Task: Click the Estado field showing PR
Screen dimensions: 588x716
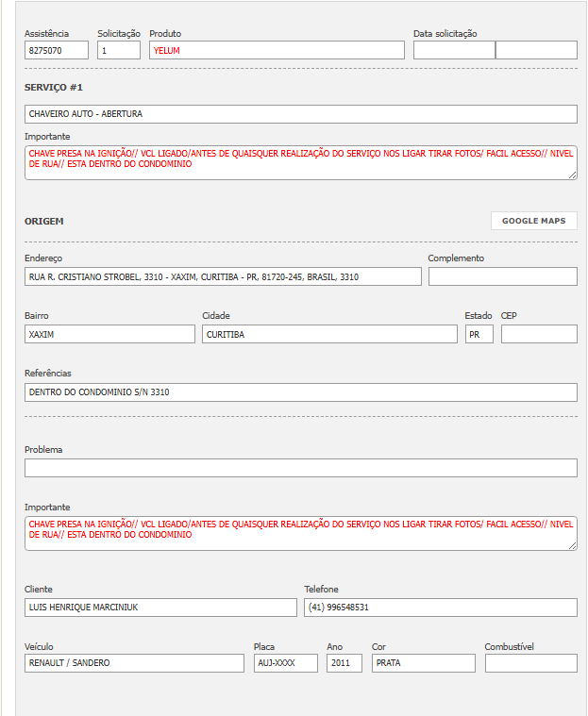Action: tap(479, 334)
